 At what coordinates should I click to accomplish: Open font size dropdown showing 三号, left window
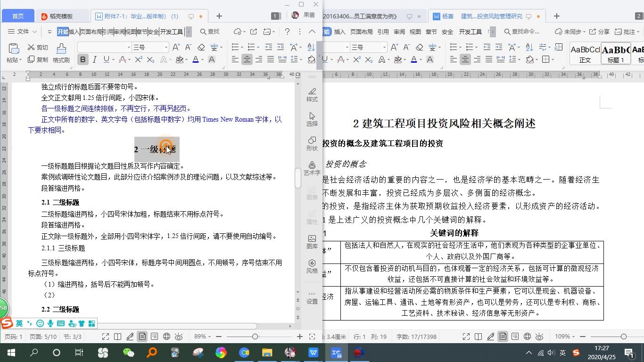[166, 47]
